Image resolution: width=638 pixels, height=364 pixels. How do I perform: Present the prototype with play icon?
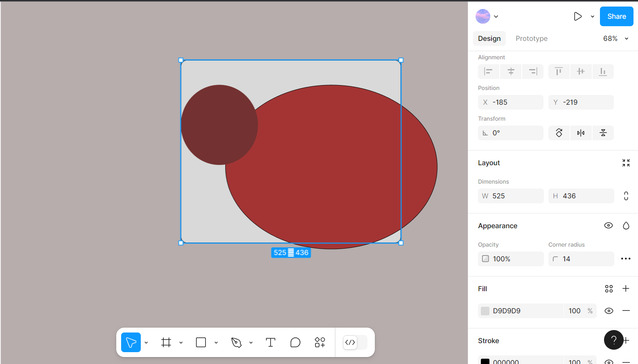coord(577,16)
